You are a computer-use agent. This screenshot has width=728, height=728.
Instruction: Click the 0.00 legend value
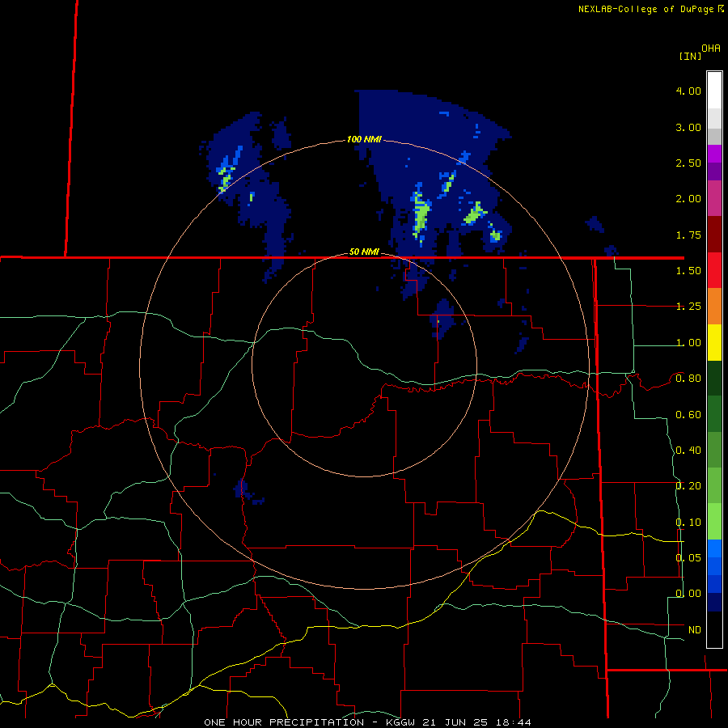(688, 594)
